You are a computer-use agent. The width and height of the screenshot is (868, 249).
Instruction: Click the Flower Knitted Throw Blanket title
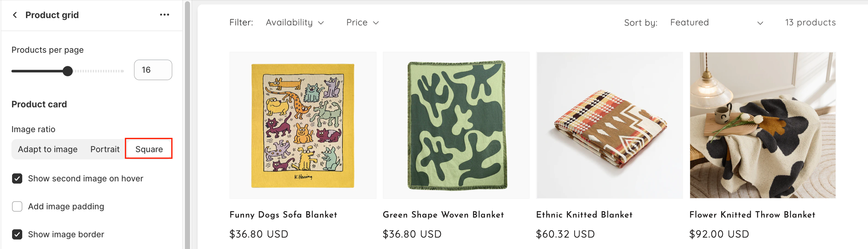(x=752, y=215)
